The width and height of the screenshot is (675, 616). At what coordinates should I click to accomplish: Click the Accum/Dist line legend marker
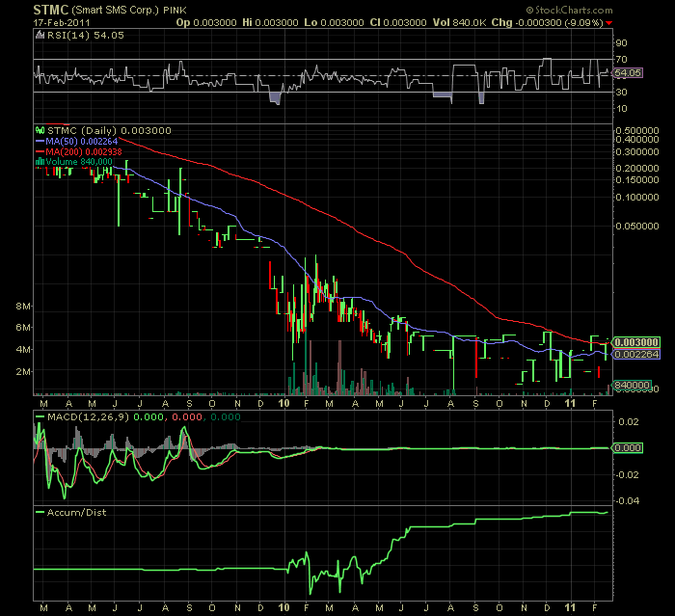[x=40, y=512]
